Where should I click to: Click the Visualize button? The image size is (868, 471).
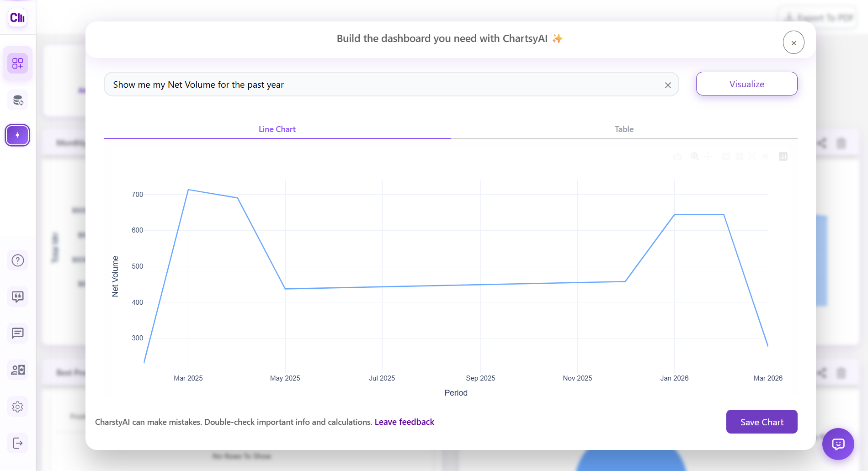tap(746, 84)
